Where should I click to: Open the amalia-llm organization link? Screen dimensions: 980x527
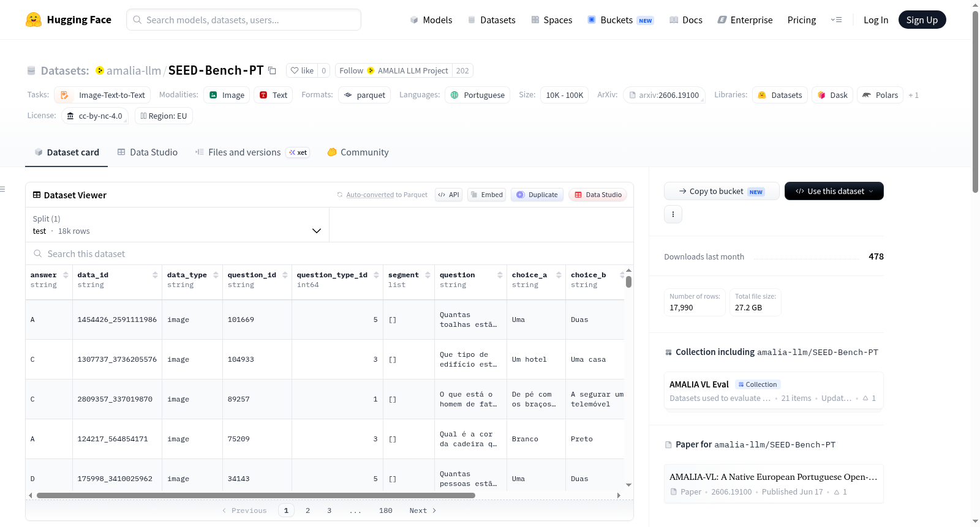134,70
